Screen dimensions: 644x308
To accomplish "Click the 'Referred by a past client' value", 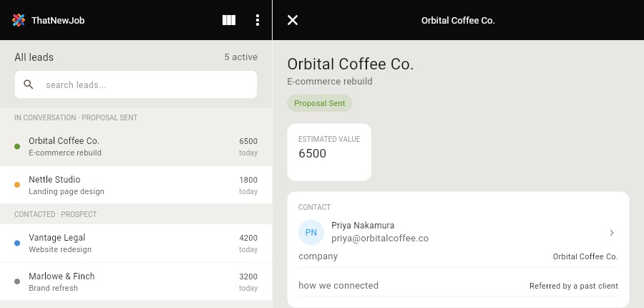I will 573,286.
